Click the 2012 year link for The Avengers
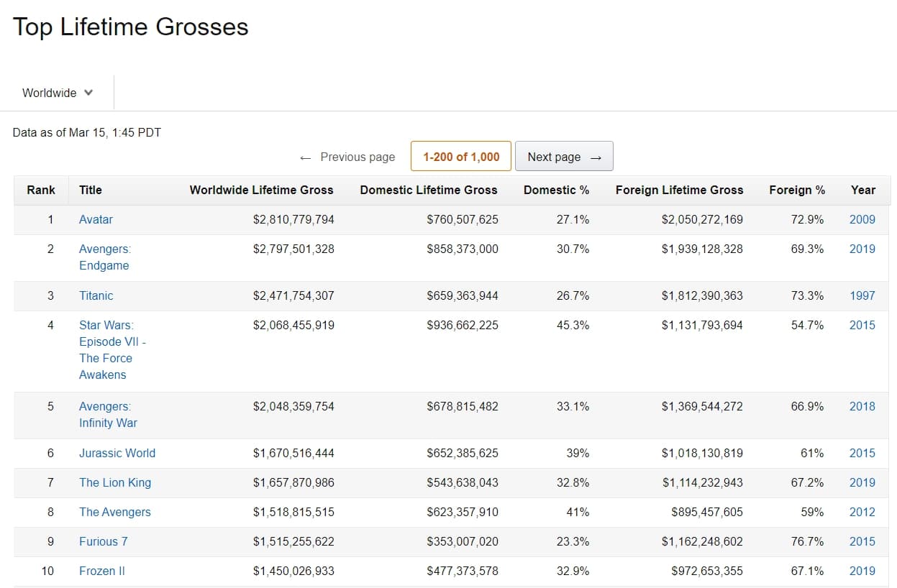This screenshot has height=588, width=897. point(862,512)
